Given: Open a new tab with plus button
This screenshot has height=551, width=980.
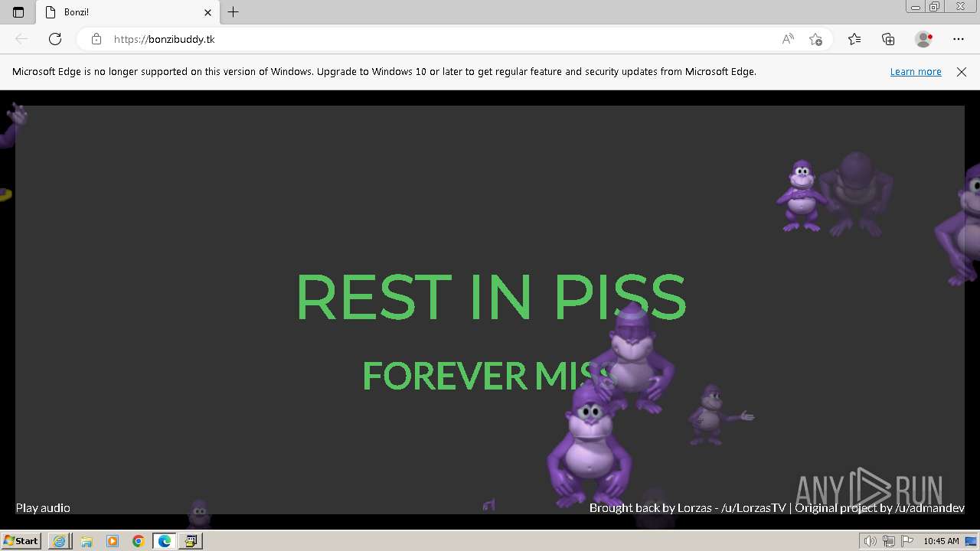Looking at the screenshot, I should pos(234,12).
